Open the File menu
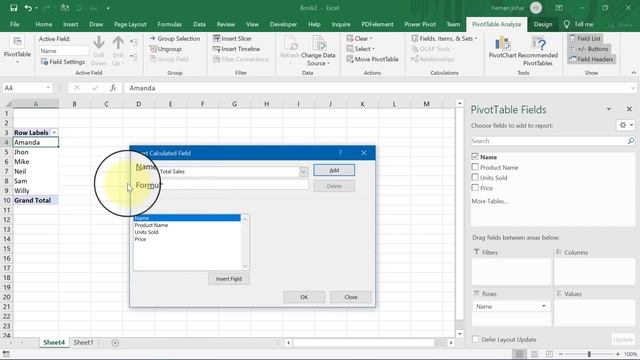Image resolution: width=640 pixels, height=360 pixels. pyautogui.click(x=15, y=24)
